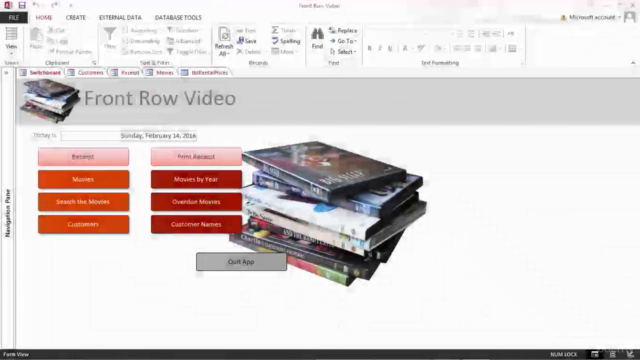Click Remove Sort in Sort & Filter

[142, 52]
